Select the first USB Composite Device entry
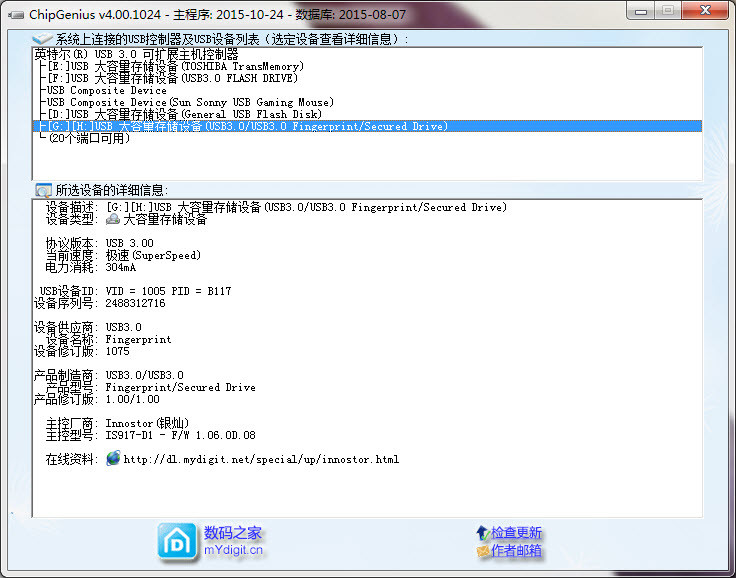 pos(106,90)
